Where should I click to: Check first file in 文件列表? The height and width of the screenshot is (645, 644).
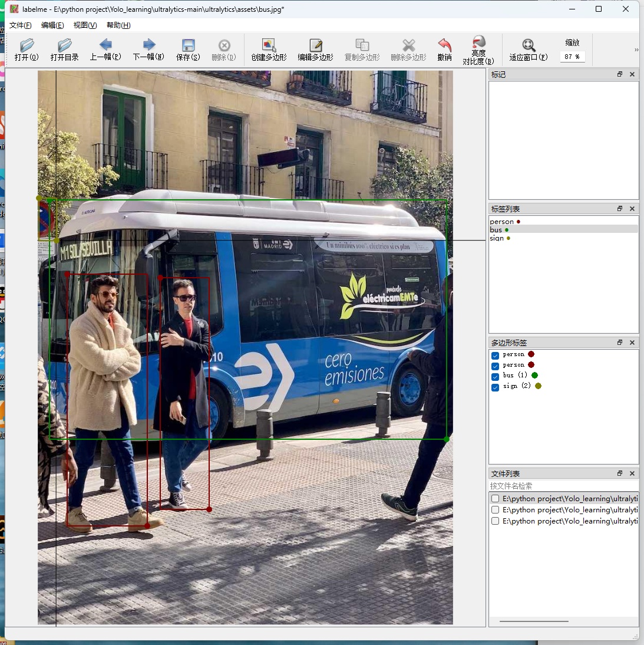click(x=496, y=499)
